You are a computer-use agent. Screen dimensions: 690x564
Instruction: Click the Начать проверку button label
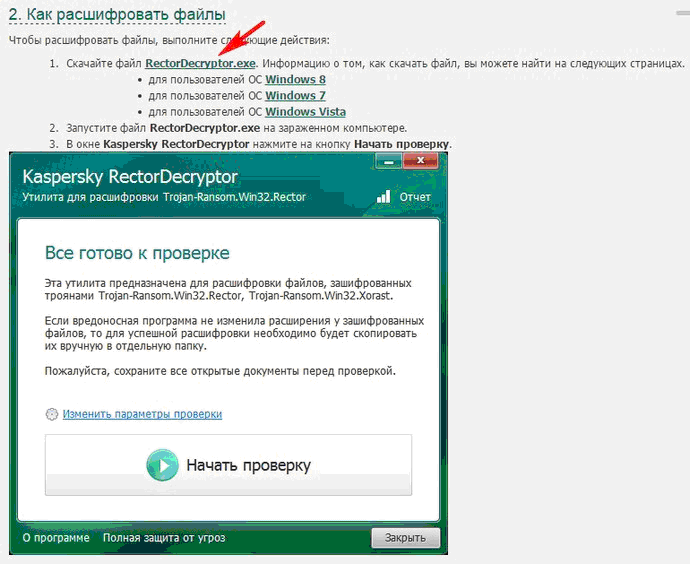(x=249, y=465)
